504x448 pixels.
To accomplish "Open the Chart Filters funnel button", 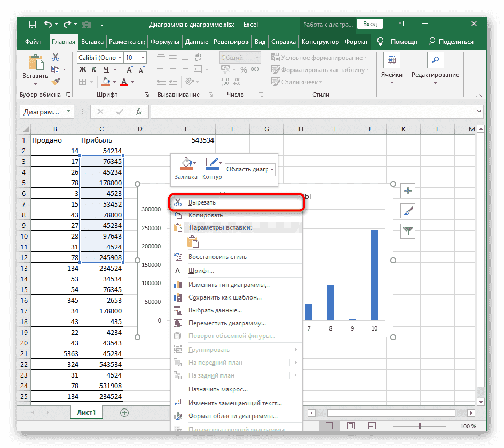I will 408,231.
